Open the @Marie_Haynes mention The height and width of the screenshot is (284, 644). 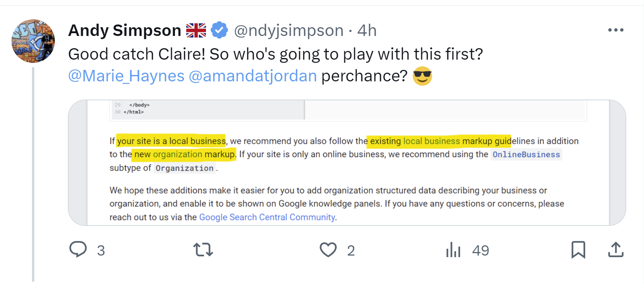point(126,76)
